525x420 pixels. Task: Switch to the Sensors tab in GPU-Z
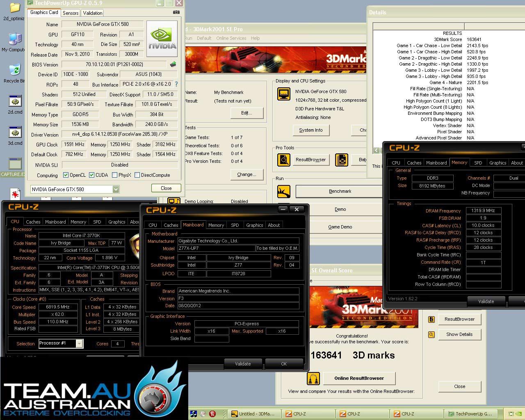point(71,13)
